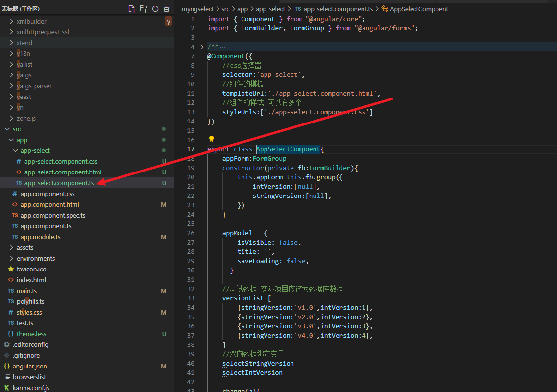Expand the folded comment on line 4
Screen dimensions: 557x392
click(x=201, y=47)
